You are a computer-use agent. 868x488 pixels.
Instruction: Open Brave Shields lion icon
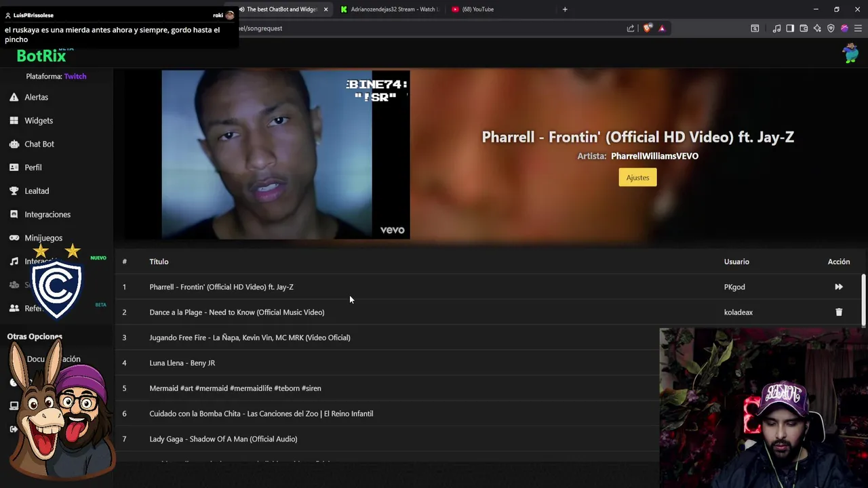click(648, 28)
